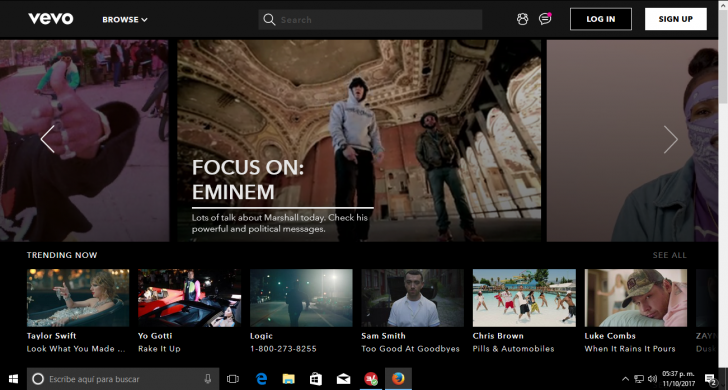
Task: Click the Luke Combs artist name
Action: 610,336
